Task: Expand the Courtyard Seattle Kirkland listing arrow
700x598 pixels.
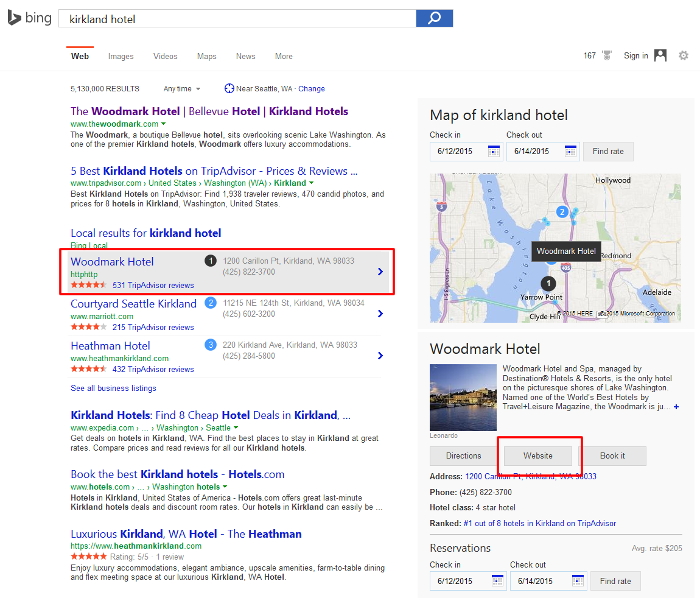Action: tap(380, 314)
